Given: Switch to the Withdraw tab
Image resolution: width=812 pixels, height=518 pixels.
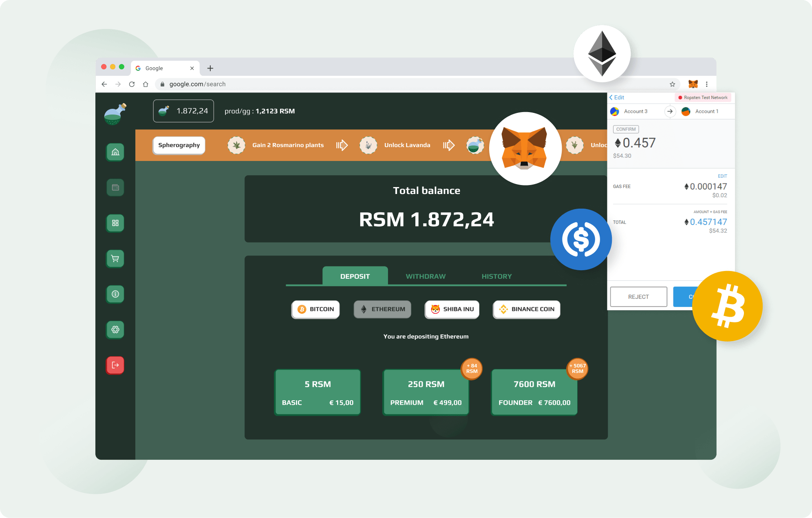Looking at the screenshot, I should pyautogui.click(x=426, y=276).
